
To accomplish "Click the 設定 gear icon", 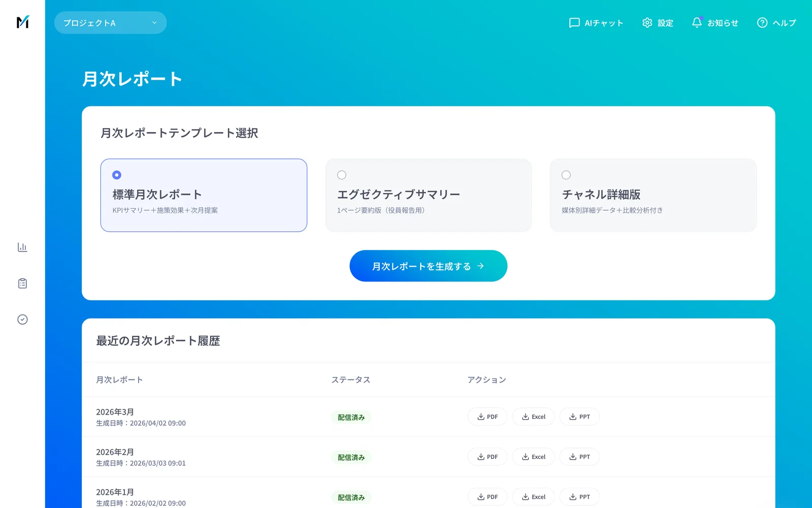I will click(647, 23).
